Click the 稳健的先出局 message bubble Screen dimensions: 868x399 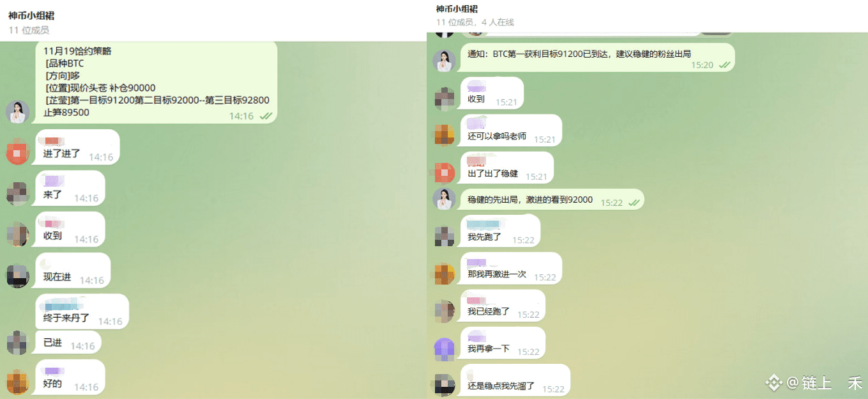tap(552, 200)
